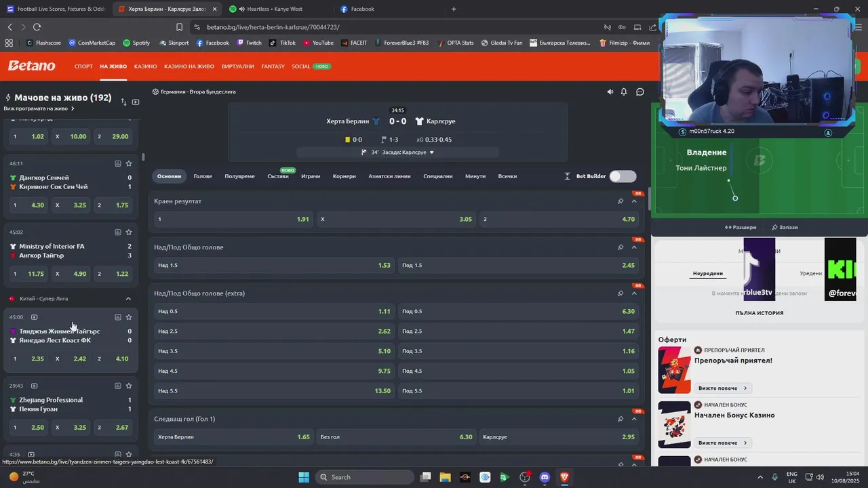Collapse the Краен резултат market
The height and width of the screenshot is (488, 868).
click(634, 201)
